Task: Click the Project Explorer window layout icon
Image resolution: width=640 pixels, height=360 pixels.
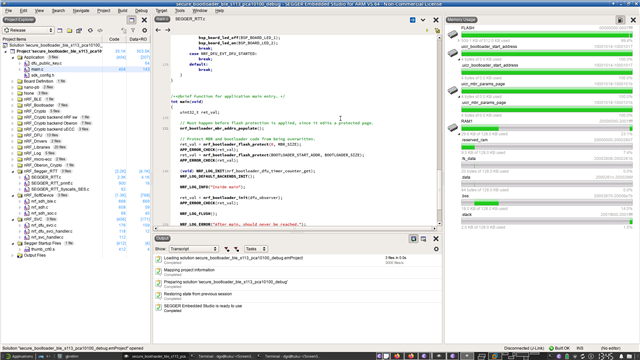Action: (x=131, y=20)
